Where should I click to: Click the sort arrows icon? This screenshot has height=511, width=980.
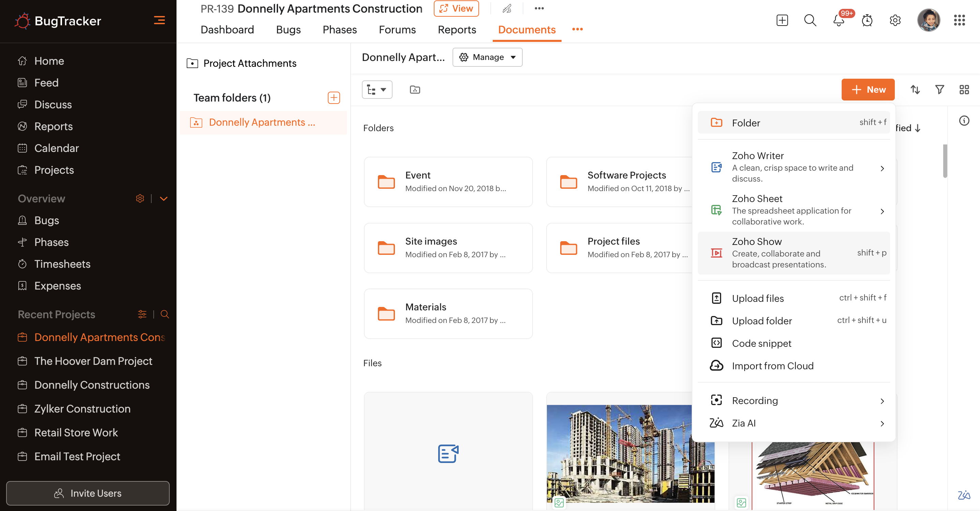coord(915,90)
